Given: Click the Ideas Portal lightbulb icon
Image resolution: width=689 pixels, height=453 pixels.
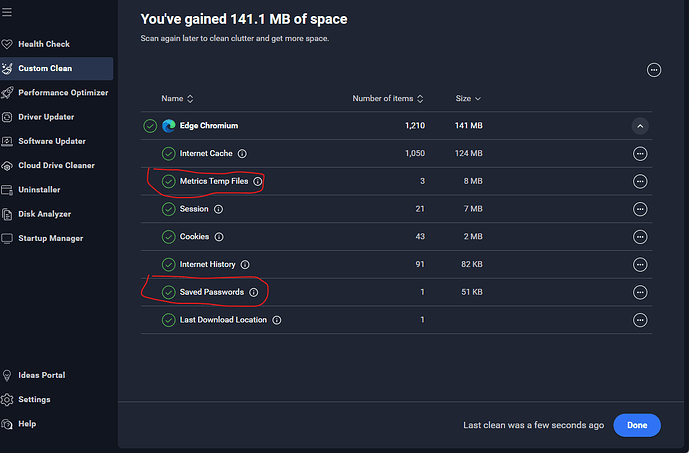Looking at the screenshot, I should pos(8,375).
